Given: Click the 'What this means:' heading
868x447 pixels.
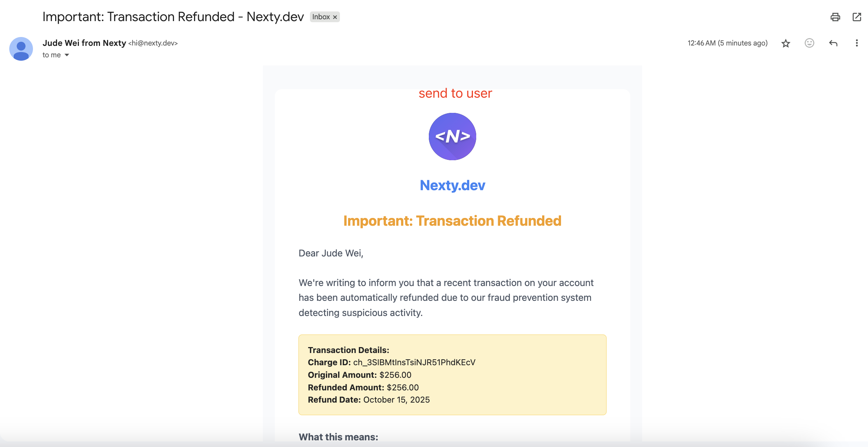Looking at the screenshot, I should (338, 437).
